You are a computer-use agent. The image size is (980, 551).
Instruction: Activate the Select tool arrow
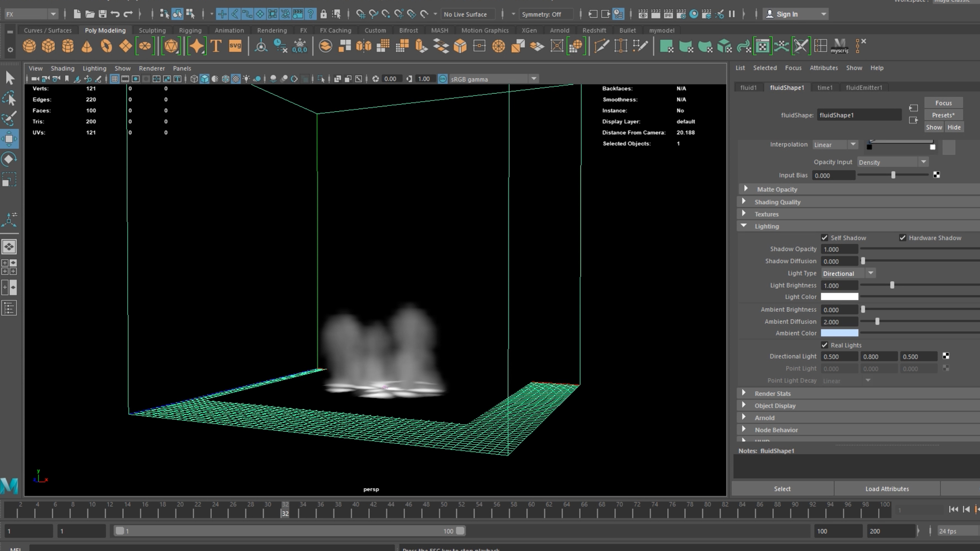(10, 78)
